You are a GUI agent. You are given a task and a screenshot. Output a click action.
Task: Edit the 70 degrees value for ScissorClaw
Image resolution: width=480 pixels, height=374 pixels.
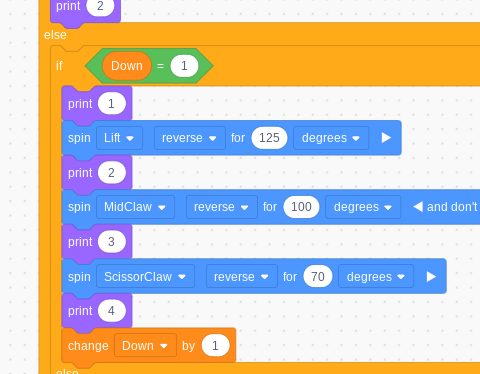pos(318,277)
